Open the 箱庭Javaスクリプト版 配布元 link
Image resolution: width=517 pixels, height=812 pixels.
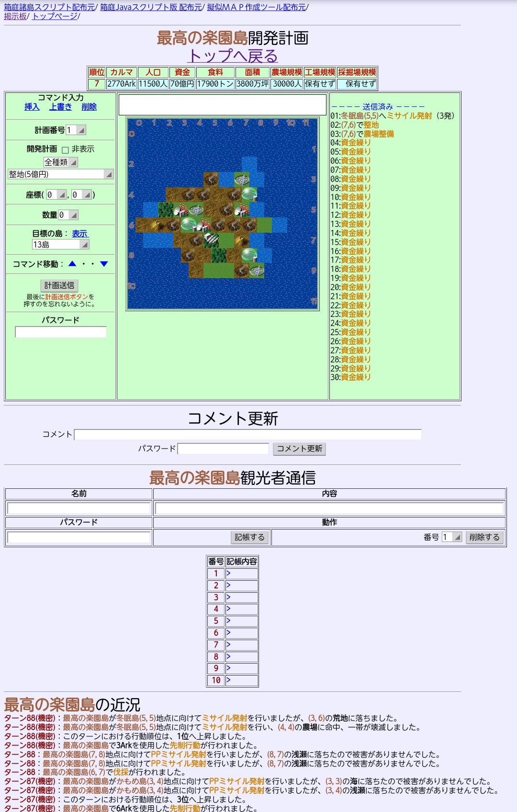point(151,7)
